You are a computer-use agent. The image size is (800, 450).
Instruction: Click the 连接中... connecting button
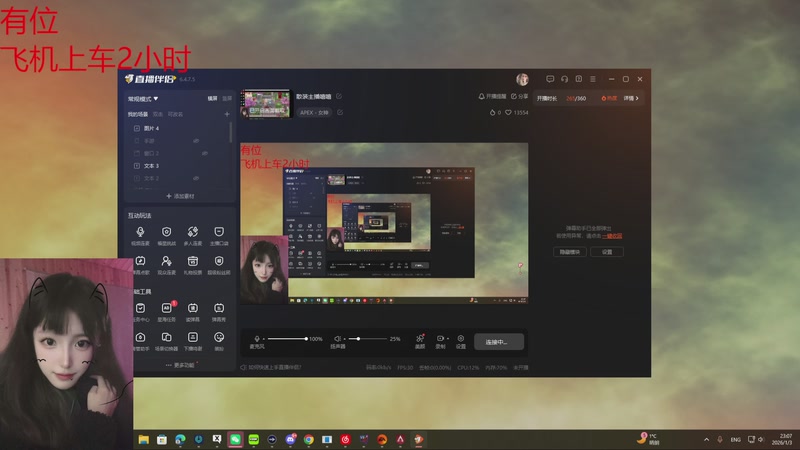click(x=499, y=342)
